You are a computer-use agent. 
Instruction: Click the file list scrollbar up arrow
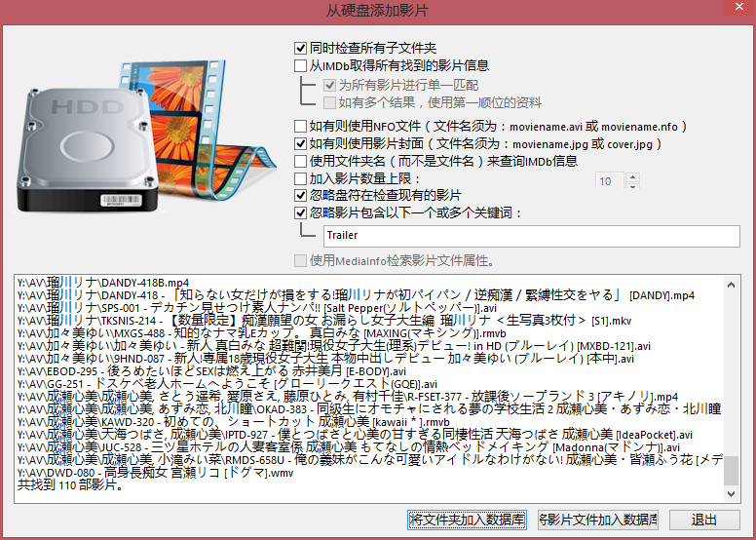coord(733,285)
